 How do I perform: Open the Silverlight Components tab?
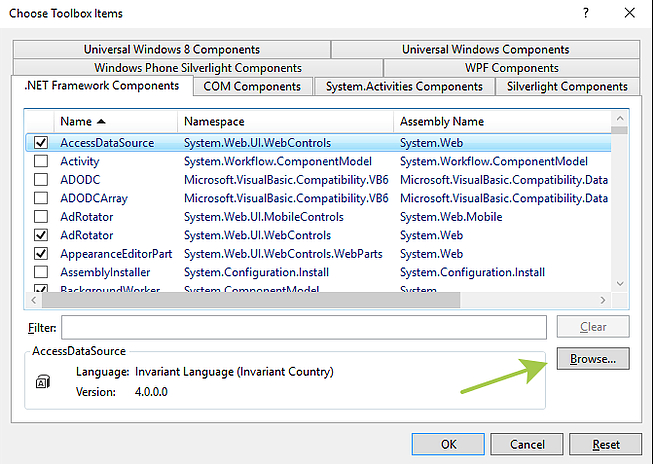(x=567, y=86)
